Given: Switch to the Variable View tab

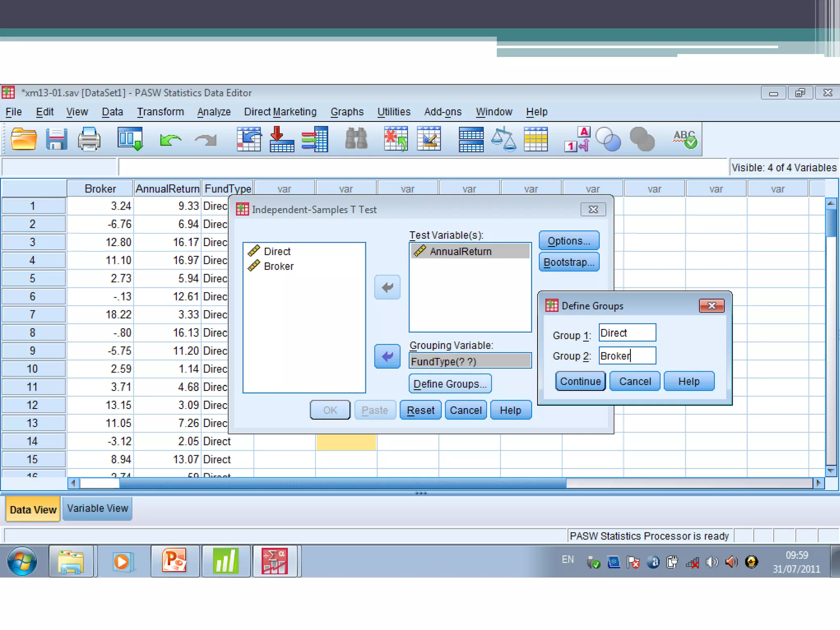Looking at the screenshot, I should (x=98, y=509).
